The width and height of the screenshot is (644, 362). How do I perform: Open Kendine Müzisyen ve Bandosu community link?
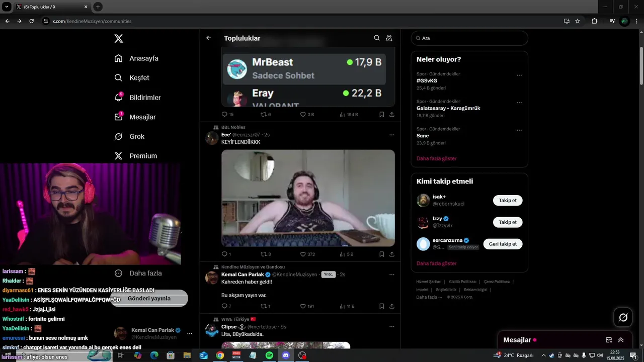click(253, 267)
